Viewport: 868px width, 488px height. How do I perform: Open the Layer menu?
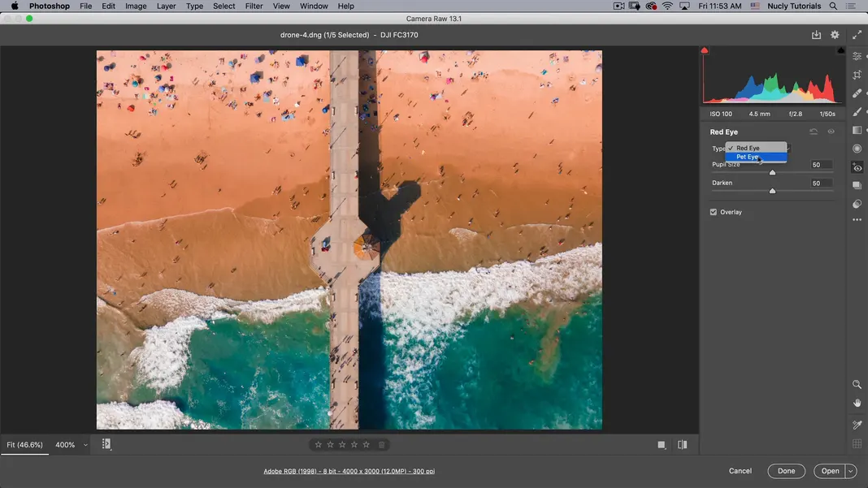coord(166,6)
